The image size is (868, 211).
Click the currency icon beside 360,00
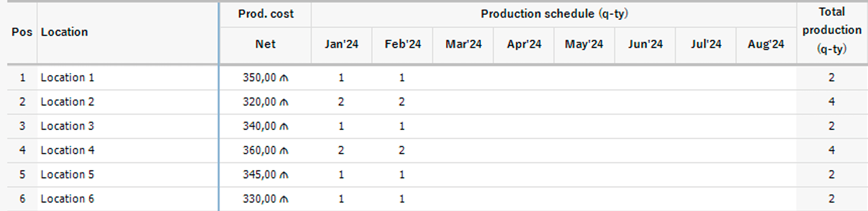pos(283,151)
